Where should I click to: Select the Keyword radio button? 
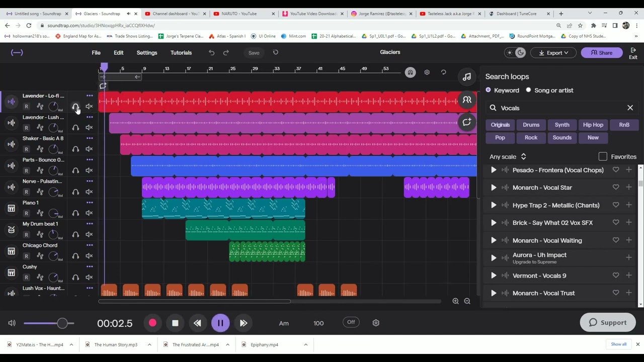[x=488, y=90]
